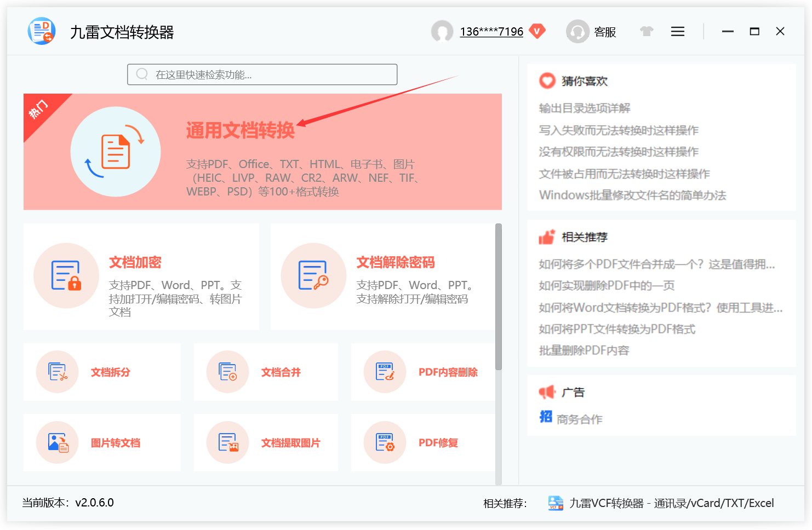The width and height of the screenshot is (812, 530).
Task: Click the 九雷VCF转换器 icon in status bar
Action: [556, 503]
